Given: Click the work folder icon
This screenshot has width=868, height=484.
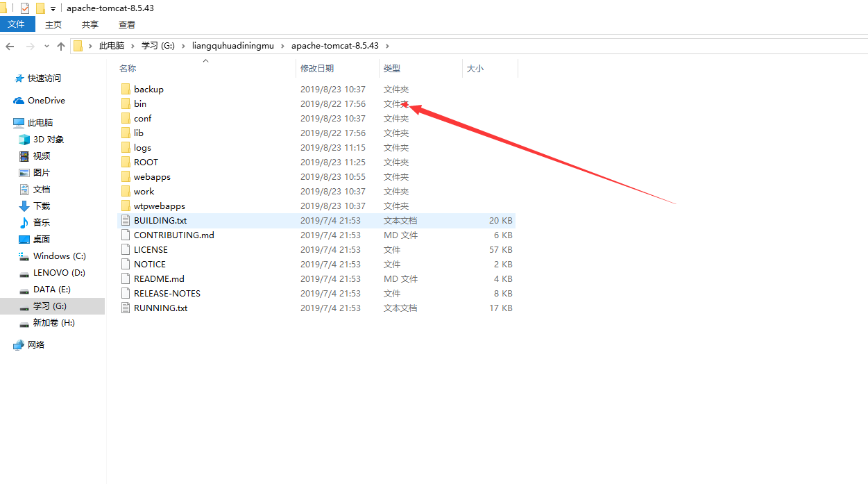Looking at the screenshot, I should [x=126, y=191].
